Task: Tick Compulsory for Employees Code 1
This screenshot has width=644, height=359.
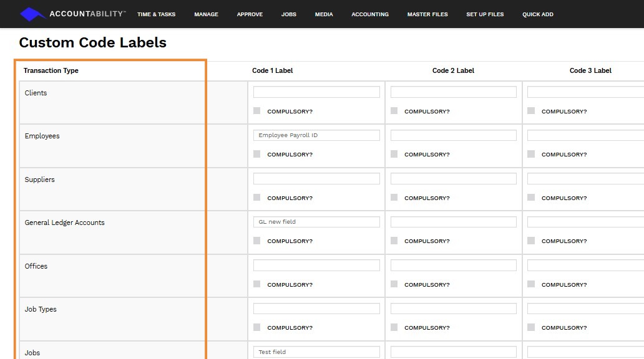Action: tap(257, 154)
